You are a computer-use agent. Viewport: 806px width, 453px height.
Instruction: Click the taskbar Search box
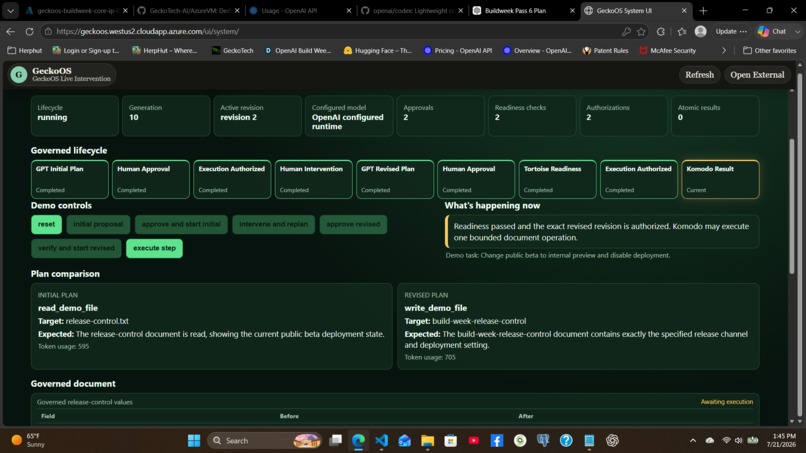pyautogui.click(x=265, y=441)
